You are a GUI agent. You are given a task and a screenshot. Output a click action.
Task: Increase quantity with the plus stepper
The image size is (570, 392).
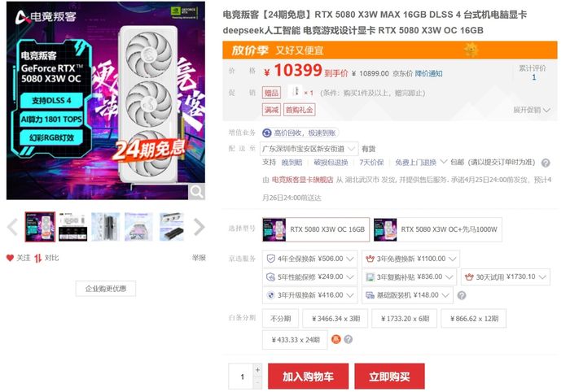(x=257, y=370)
